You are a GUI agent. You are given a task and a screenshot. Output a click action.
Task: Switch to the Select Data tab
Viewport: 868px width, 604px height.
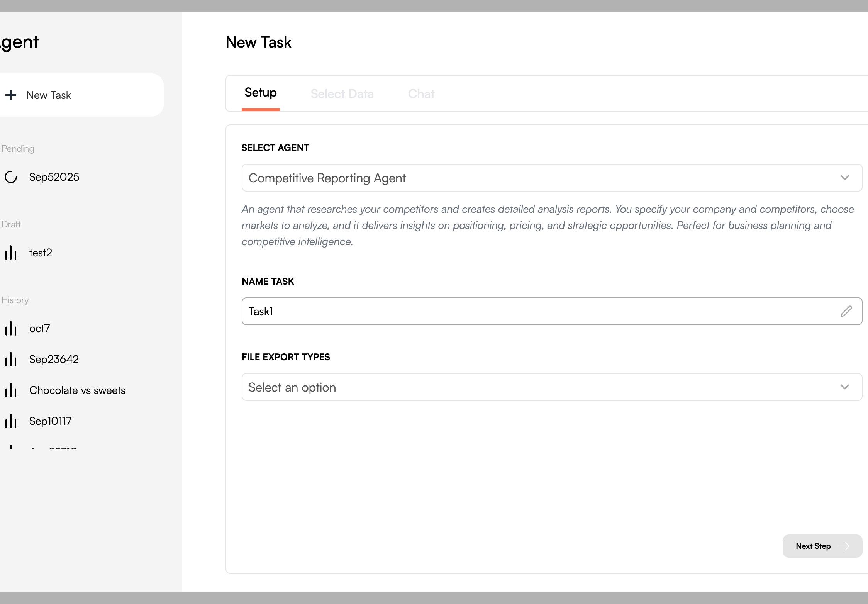coord(342,94)
